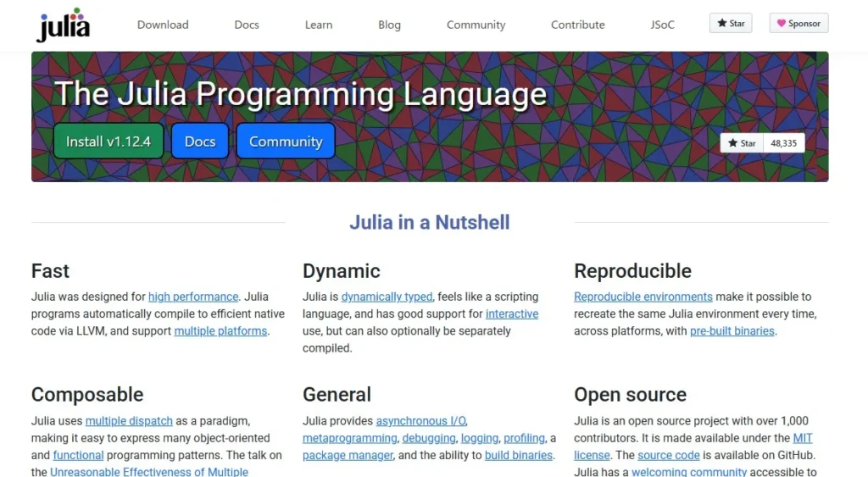This screenshot has height=477, width=868.
Task: Open the multiple dispatch link
Action: point(129,420)
